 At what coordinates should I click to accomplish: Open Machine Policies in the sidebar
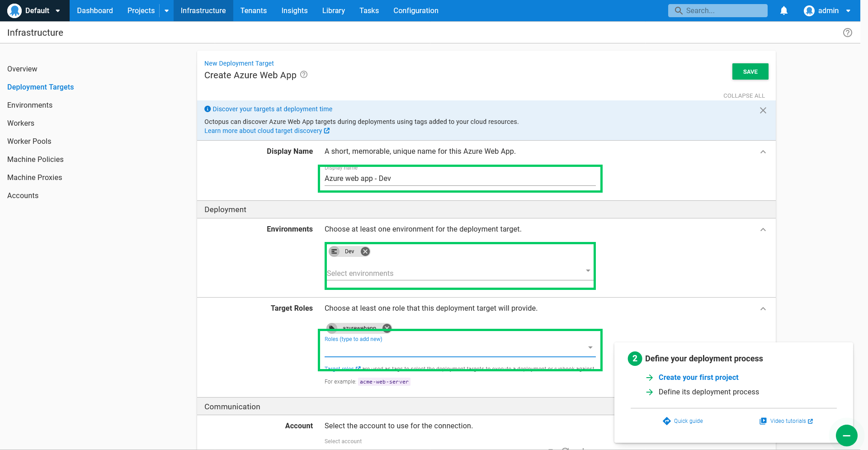click(35, 159)
